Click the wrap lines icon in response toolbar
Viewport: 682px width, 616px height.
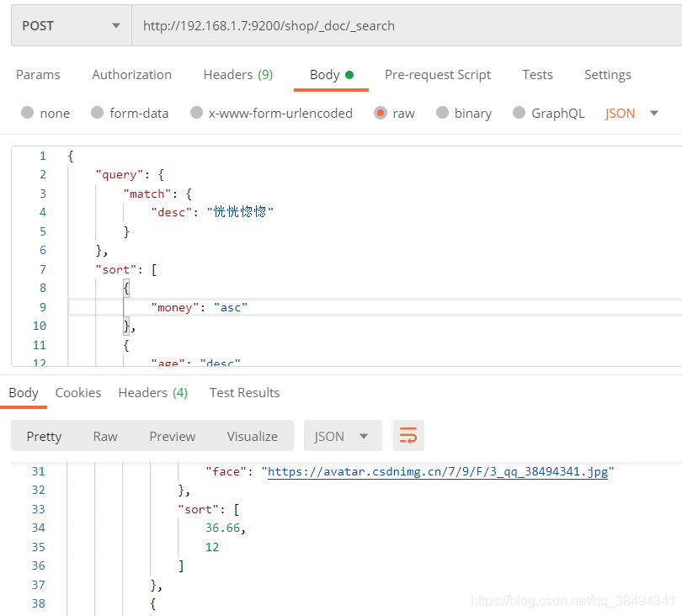(408, 436)
